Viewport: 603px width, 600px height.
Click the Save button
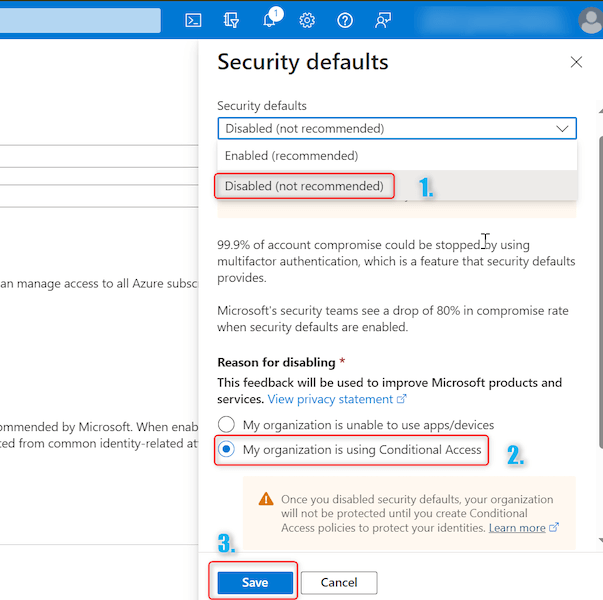click(255, 582)
